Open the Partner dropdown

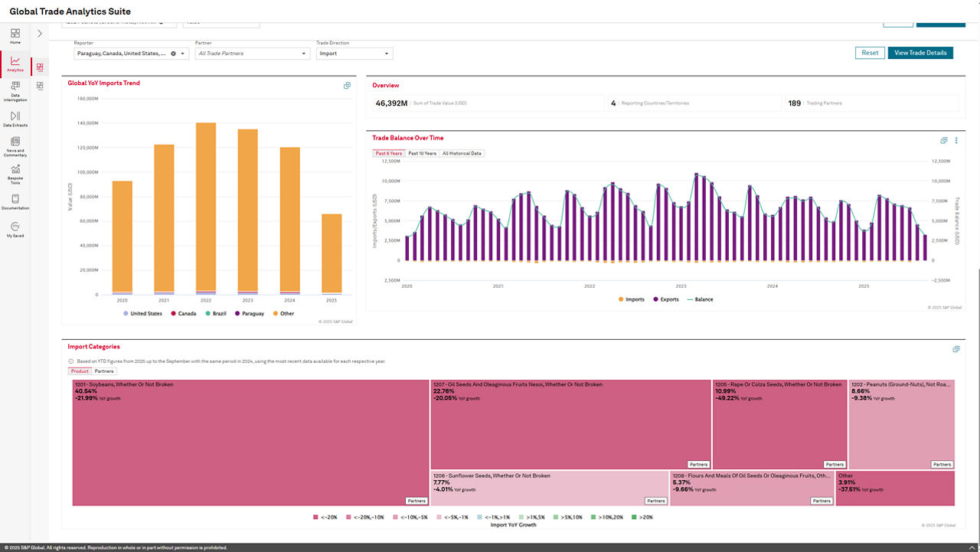click(253, 54)
